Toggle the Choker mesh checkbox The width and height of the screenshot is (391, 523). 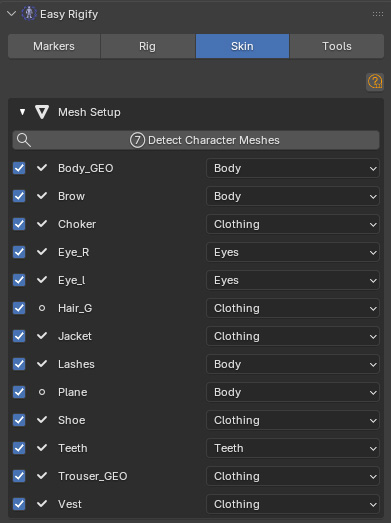(x=19, y=224)
